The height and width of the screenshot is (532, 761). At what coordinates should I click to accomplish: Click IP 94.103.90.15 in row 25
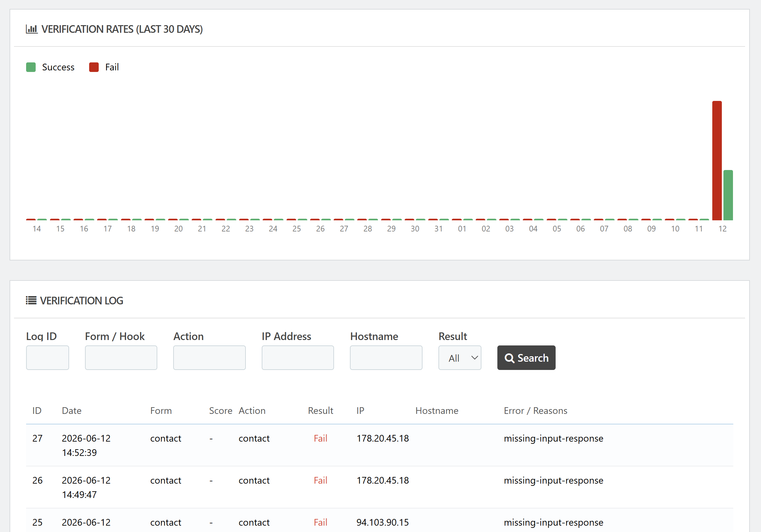383,522
